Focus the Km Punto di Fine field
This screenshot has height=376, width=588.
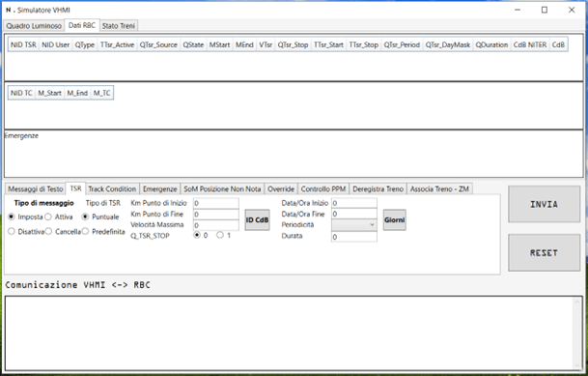216,215
